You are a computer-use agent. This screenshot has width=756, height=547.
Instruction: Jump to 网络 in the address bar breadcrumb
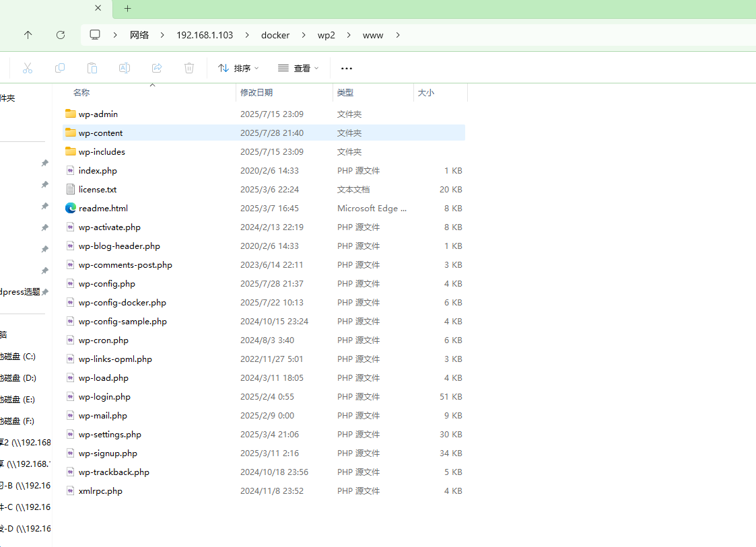pyautogui.click(x=139, y=35)
